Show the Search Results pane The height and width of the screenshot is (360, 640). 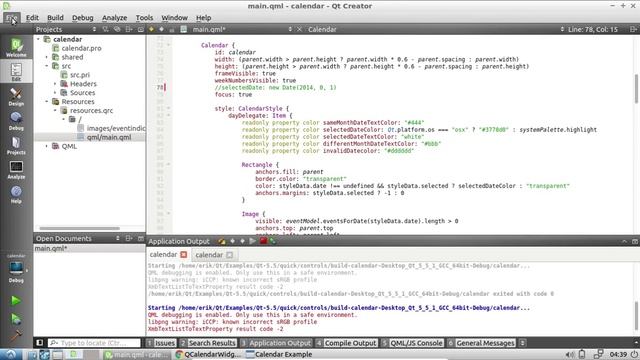(x=208, y=343)
